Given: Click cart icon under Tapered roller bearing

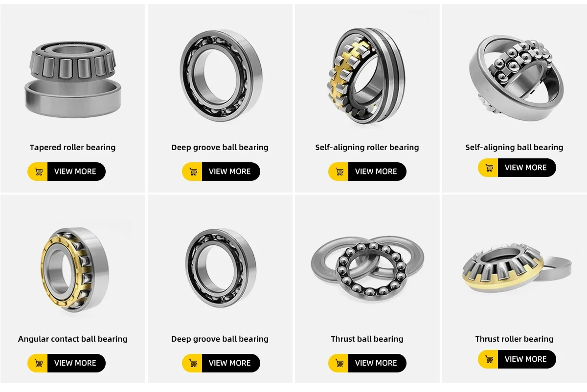Looking at the screenshot, I should [x=39, y=172].
